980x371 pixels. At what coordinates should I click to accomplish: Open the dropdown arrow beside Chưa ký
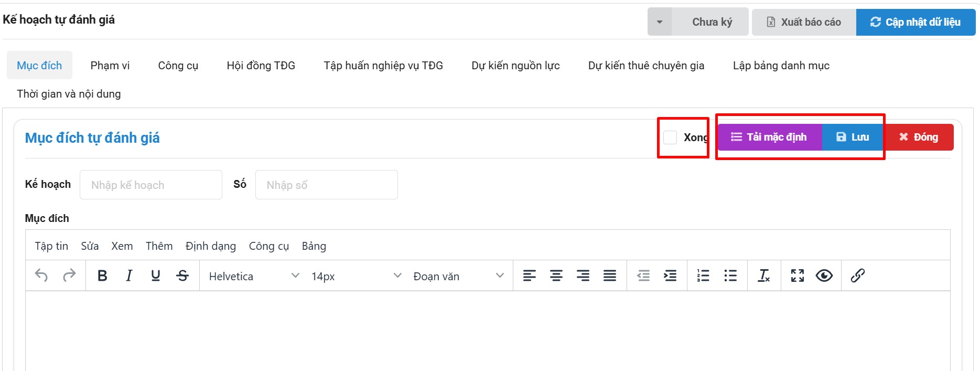660,22
